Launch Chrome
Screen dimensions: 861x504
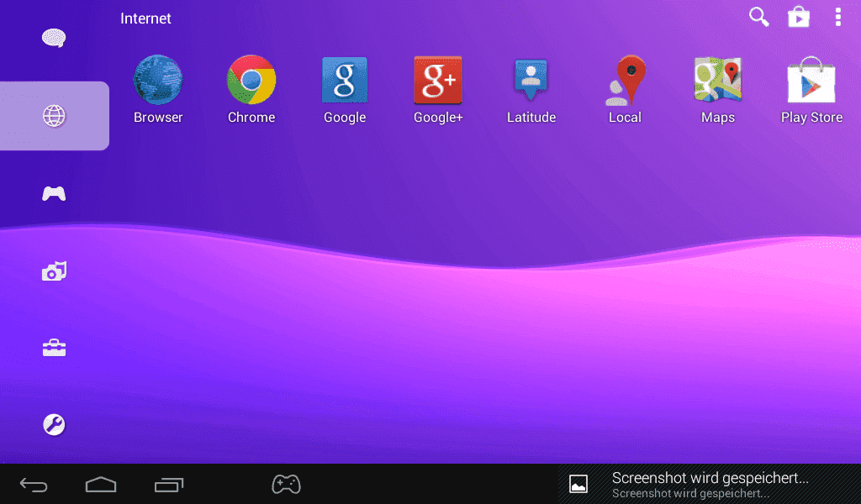coord(251,89)
